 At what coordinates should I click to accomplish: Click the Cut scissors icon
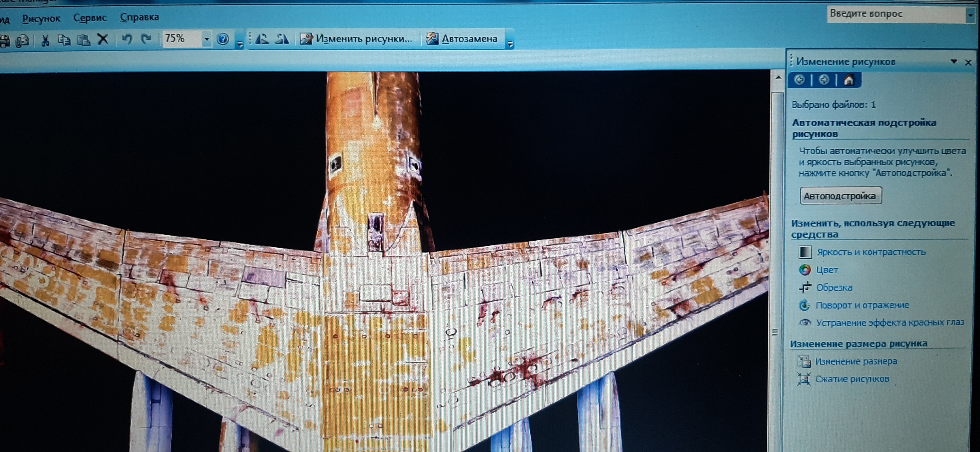tap(45, 40)
